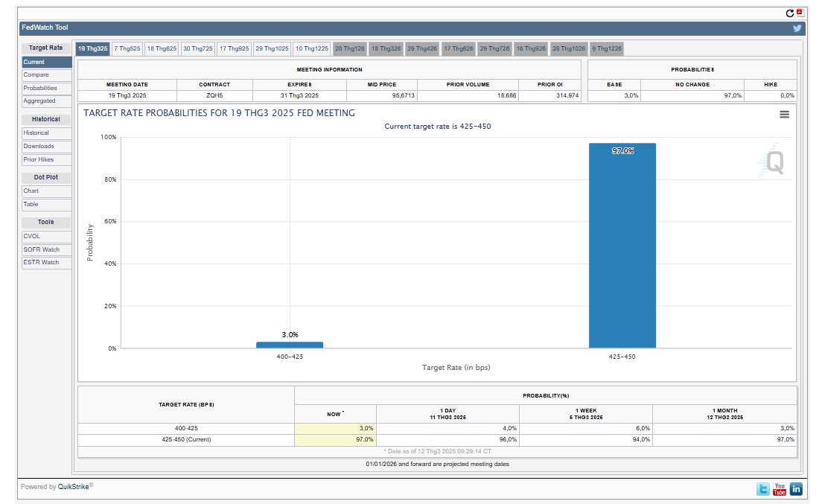
Task: Click the 425-450 bar in chart
Action: [622, 245]
